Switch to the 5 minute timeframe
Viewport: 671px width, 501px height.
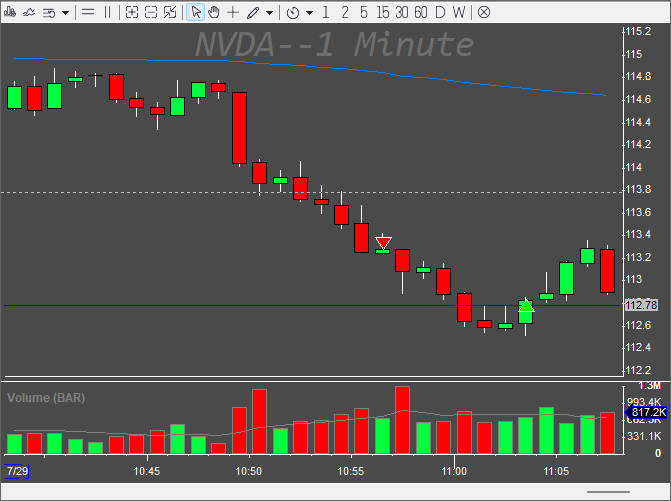click(x=364, y=12)
